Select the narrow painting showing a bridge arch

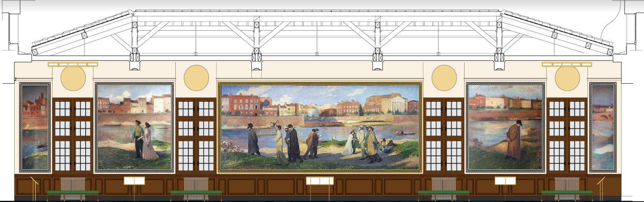pos(603,127)
